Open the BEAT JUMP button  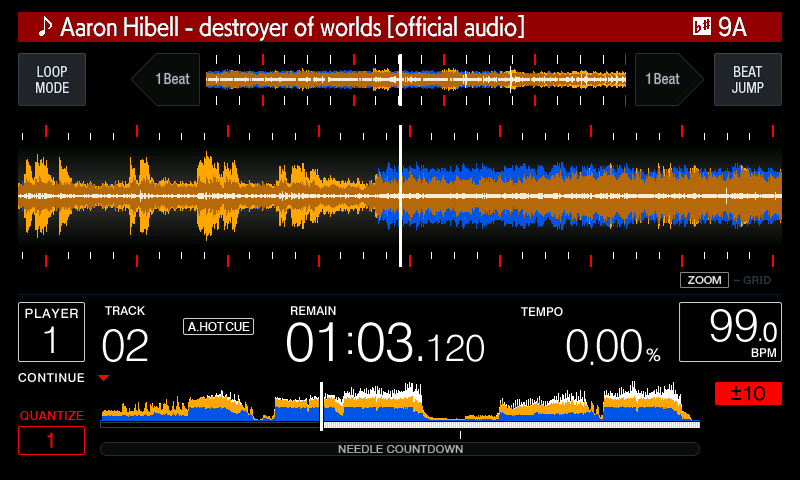point(747,80)
